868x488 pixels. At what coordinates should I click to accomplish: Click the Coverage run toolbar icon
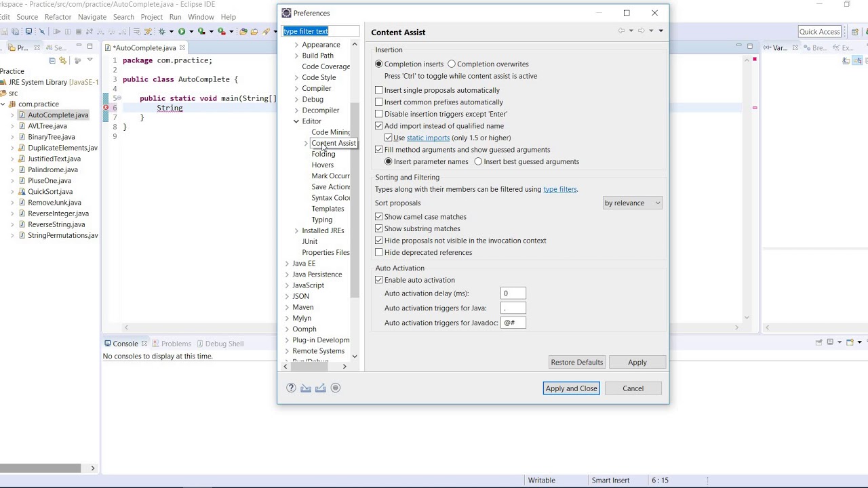point(201,31)
